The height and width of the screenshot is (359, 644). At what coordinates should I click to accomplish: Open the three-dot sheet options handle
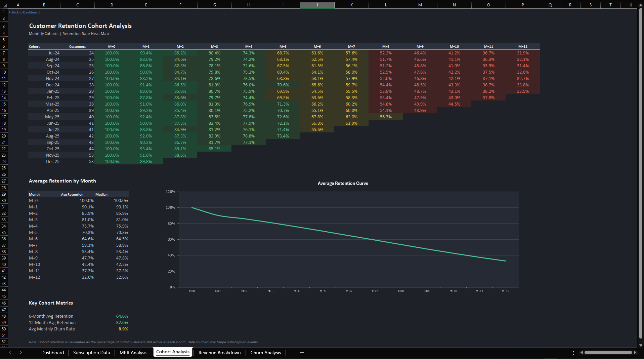(x=573, y=353)
